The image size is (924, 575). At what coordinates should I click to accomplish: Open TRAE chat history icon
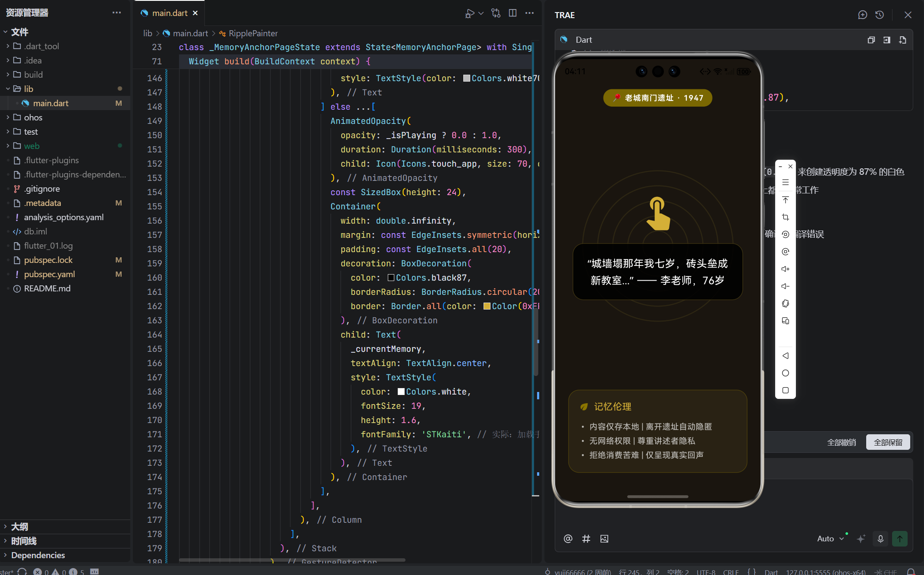(x=880, y=15)
